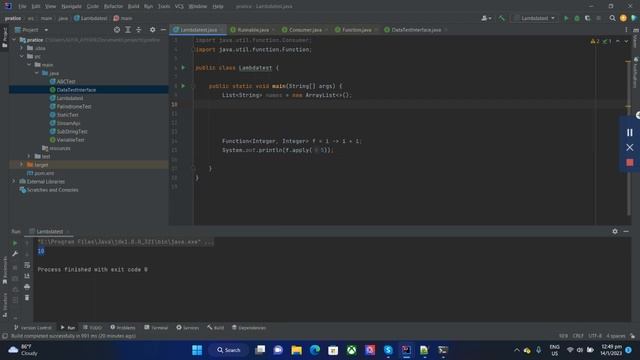Open the tab list three-dots menu
Viewport: 640px width, 360px height.
pos(626,30)
